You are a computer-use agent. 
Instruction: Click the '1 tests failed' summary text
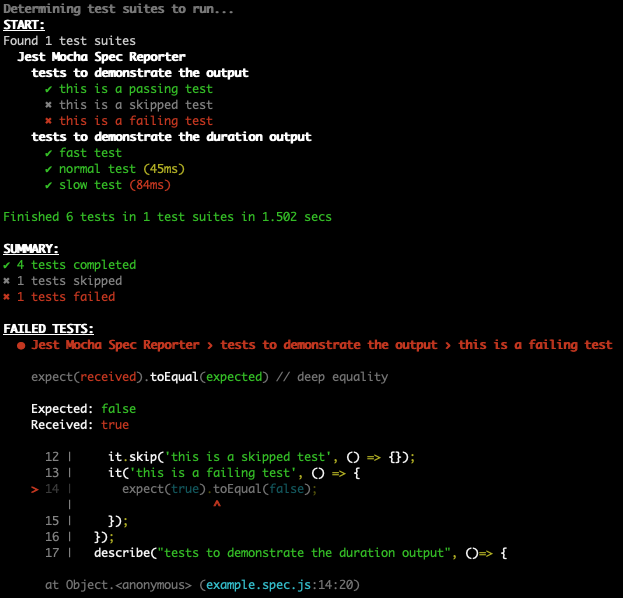(66, 297)
